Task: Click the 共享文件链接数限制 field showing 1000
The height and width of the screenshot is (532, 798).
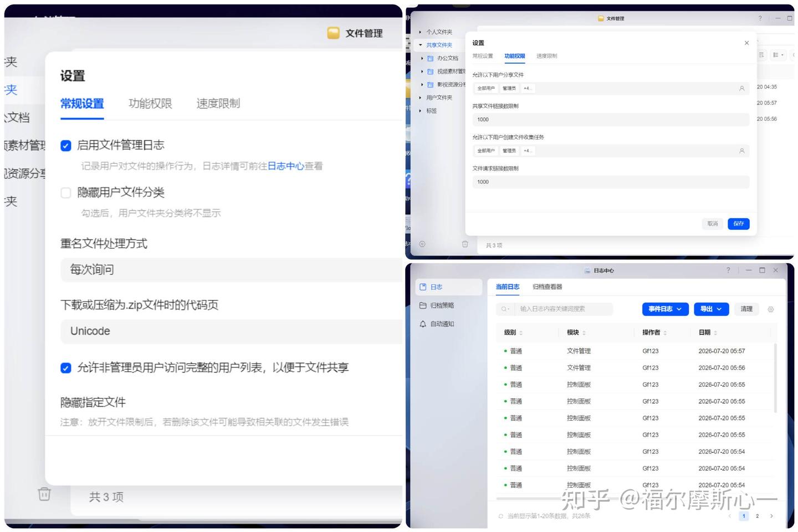Action: click(x=611, y=120)
